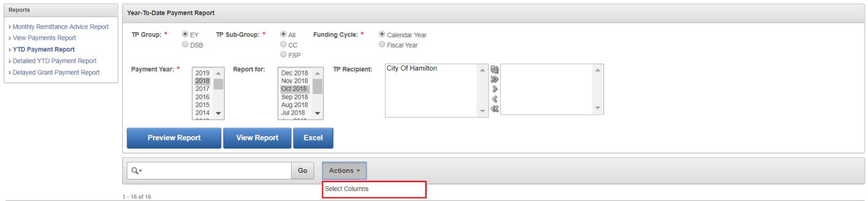868x201 pixels.
Task: Open the Actions dropdown menu
Action: pos(344,171)
